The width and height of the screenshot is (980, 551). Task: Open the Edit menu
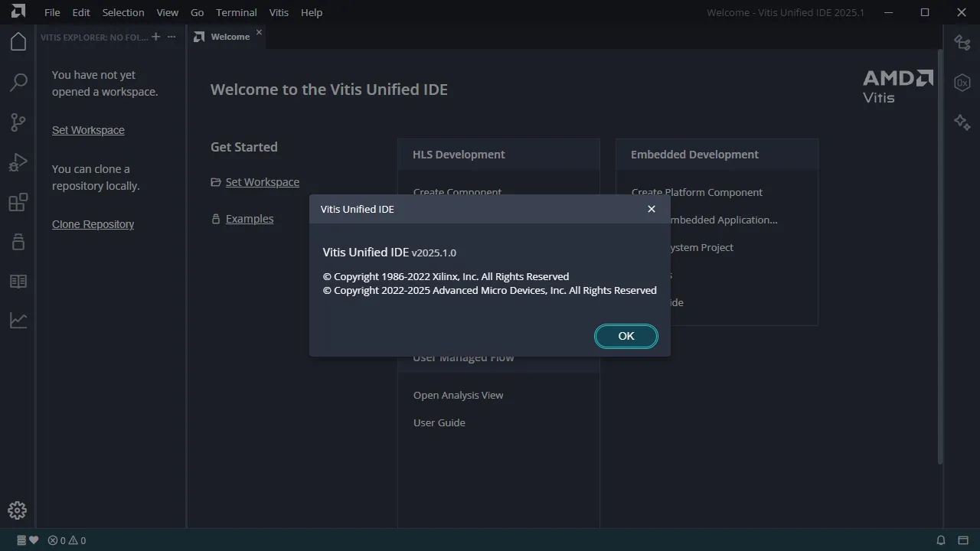(81, 12)
